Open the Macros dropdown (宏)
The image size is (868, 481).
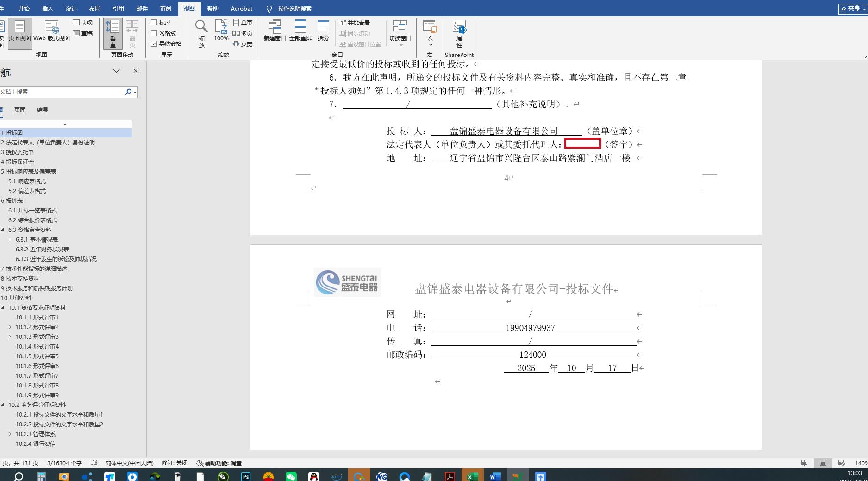(430, 33)
